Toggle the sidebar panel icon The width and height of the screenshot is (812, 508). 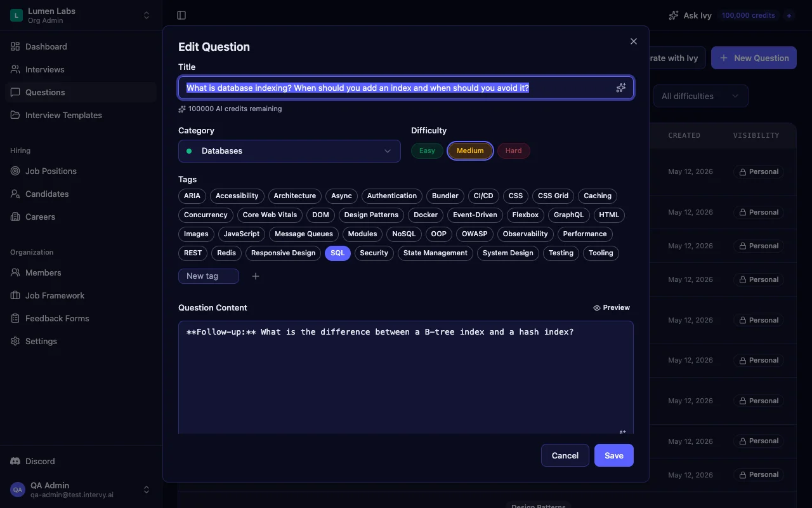point(181,15)
